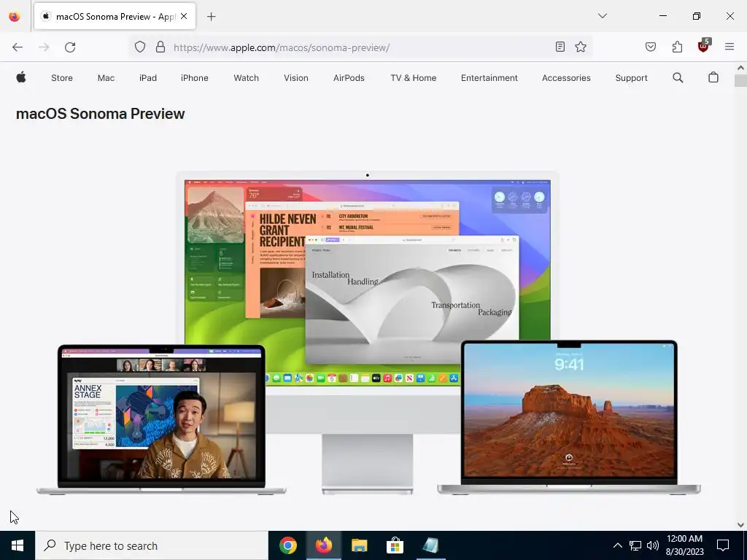Expand the list all tabs chevron
Image resolution: width=747 pixels, height=560 pixels.
coord(602,16)
